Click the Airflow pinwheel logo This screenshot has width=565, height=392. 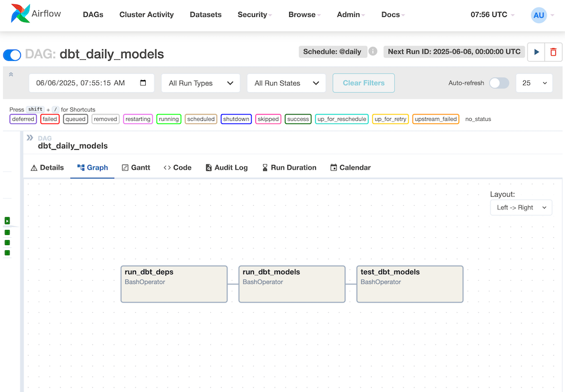[20, 14]
